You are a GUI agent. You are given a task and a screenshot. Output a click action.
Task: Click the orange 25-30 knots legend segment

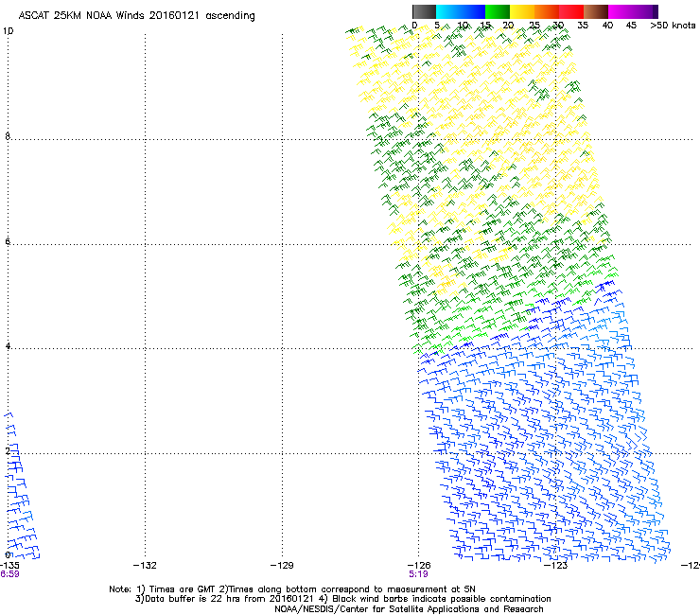pyautogui.click(x=547, y=11)
